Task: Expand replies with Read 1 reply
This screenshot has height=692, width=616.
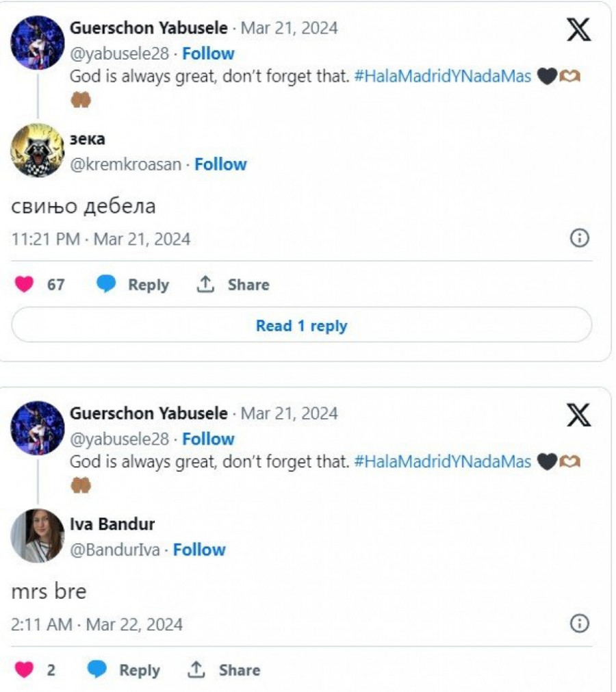Action: [x=301, y=326]
